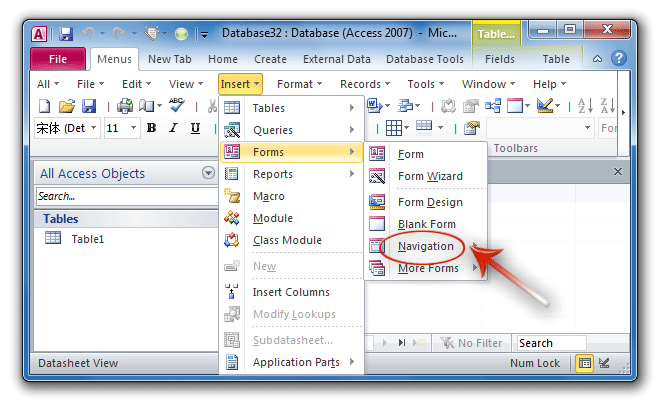Click the No Filter button
The width and height of the screenshot is (663, 408).
click(x=471, y=343)
